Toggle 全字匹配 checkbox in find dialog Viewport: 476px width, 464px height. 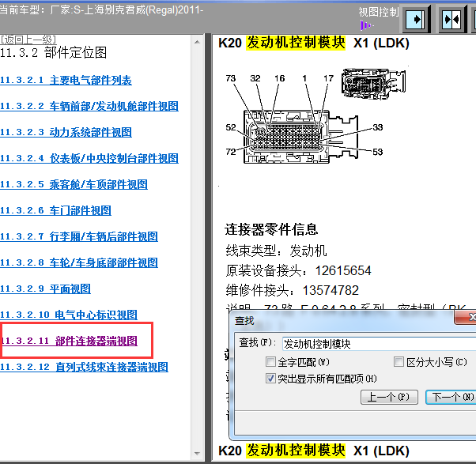coord(270,362)
